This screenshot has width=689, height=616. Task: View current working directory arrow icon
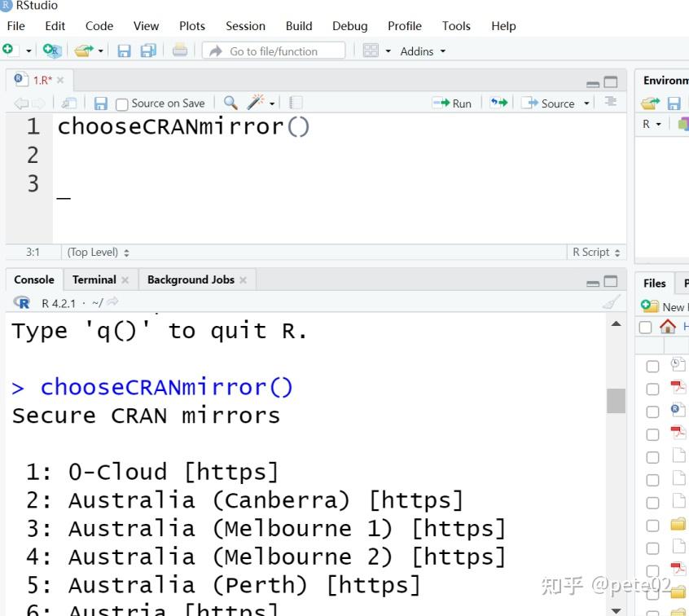[113, 301]
